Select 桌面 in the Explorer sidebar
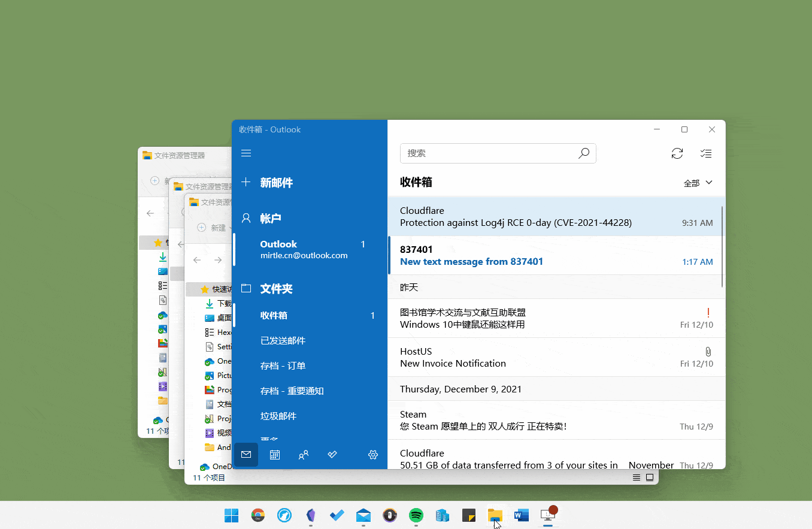 (x=219, y=318)
